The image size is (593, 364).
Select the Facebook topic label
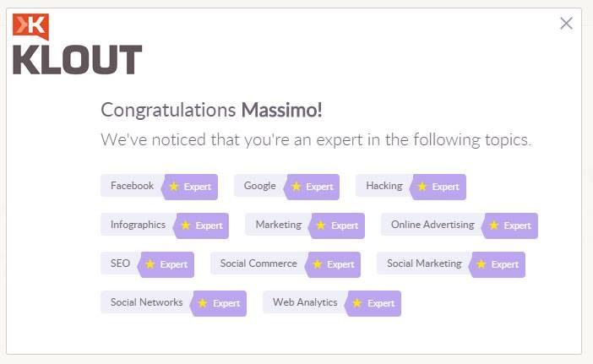(132, 186)
